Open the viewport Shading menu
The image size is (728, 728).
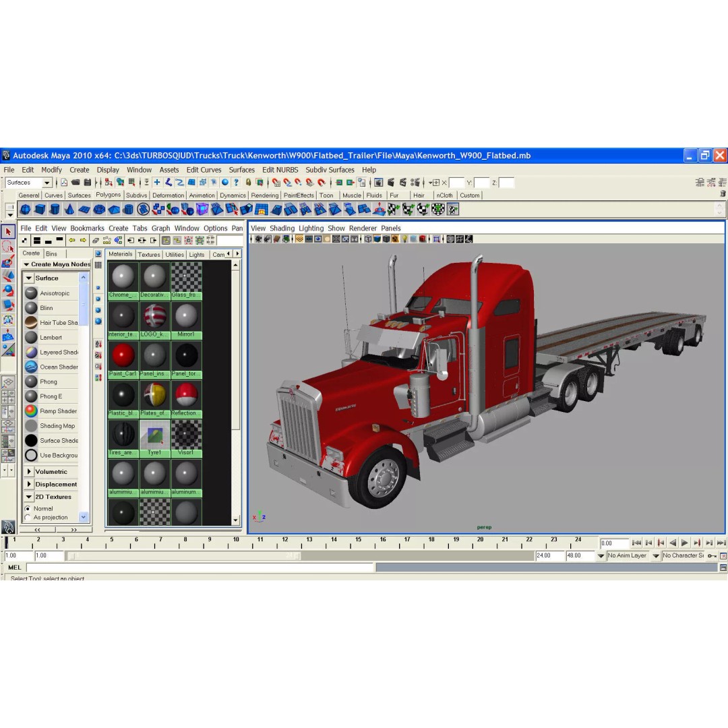282,229
